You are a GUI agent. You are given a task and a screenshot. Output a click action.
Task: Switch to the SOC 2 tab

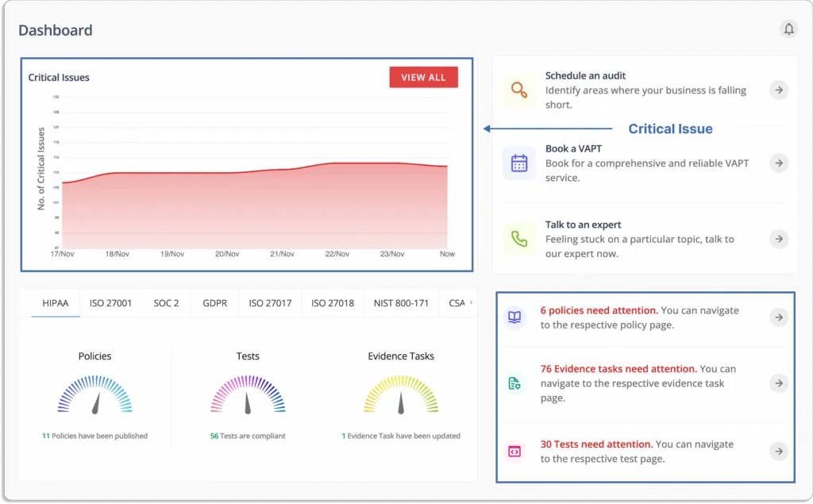tap(166, 303)
